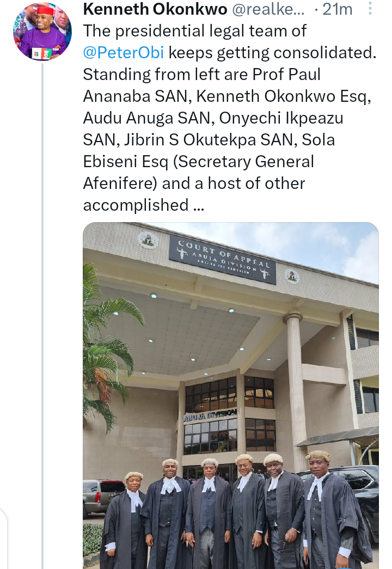
Task: Open the three-dot more options menu
Action: click(370, 8)
